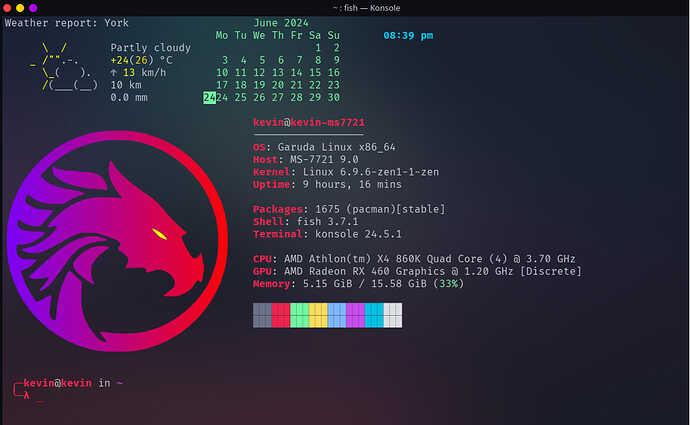The width and height of the screenshot is (690, 425).
Task: Click the June 2024 calendar heading
Action: [281, 22]
